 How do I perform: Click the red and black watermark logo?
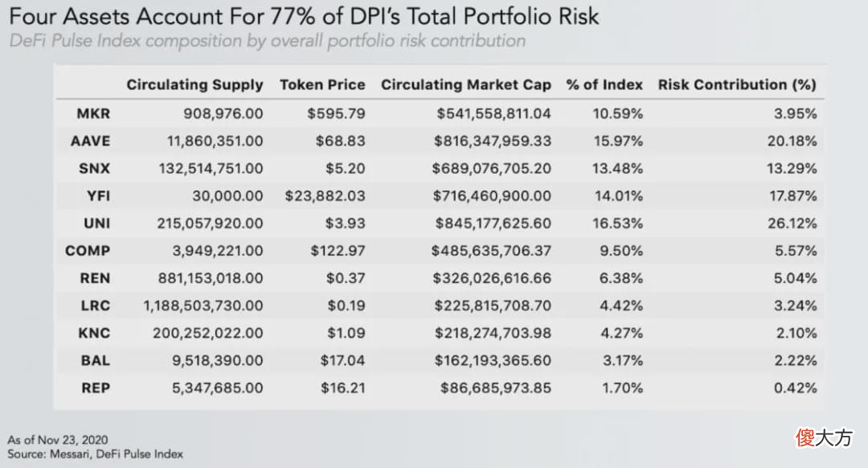[x=824, y=437]
